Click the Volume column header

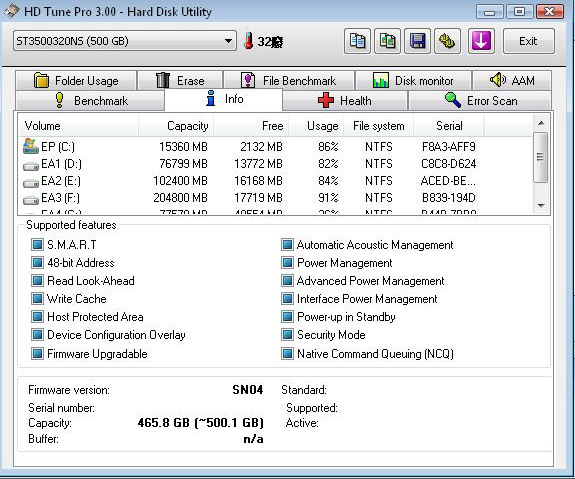pos(78,126)
